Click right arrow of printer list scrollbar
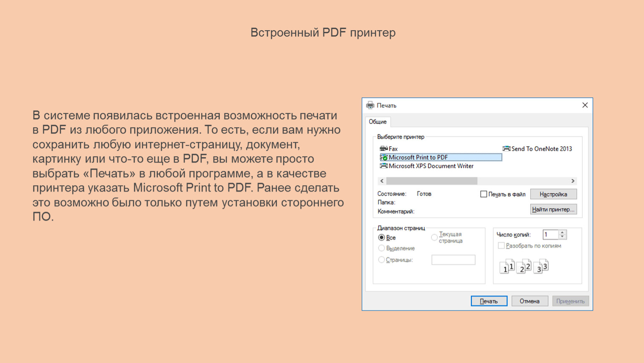Image resolution: width=644 pixels, height=363 pixels. (x=573, y=181)
